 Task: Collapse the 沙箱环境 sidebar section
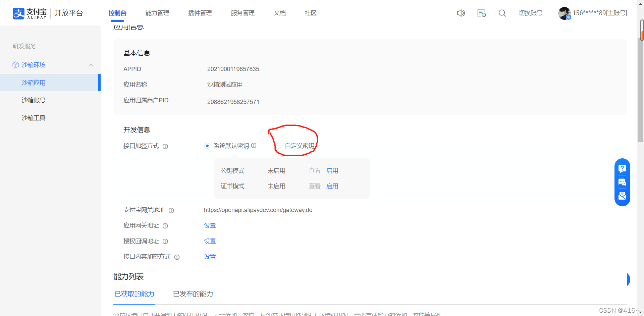point(91,65)
